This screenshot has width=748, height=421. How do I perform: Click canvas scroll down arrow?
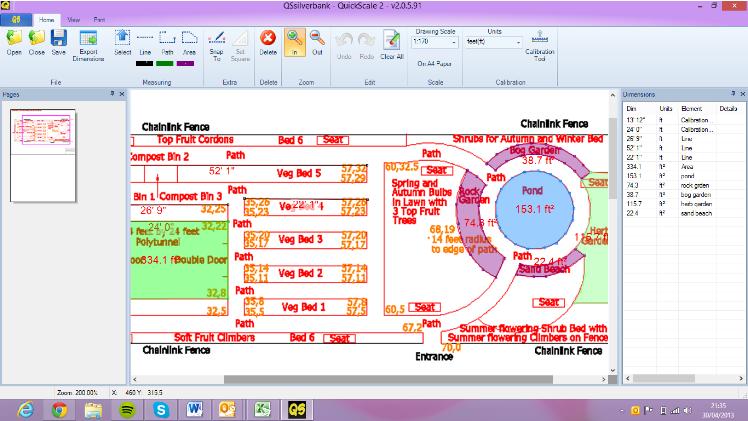[x=613, y=370]
